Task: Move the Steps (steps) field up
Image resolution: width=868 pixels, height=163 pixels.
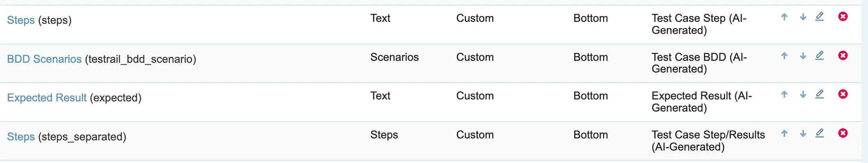Action: coord(784,17)
